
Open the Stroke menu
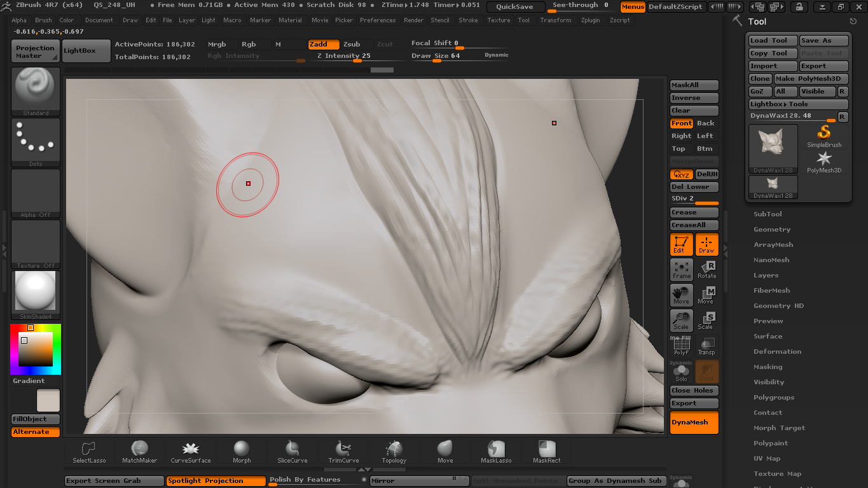[x=468, y=20]
